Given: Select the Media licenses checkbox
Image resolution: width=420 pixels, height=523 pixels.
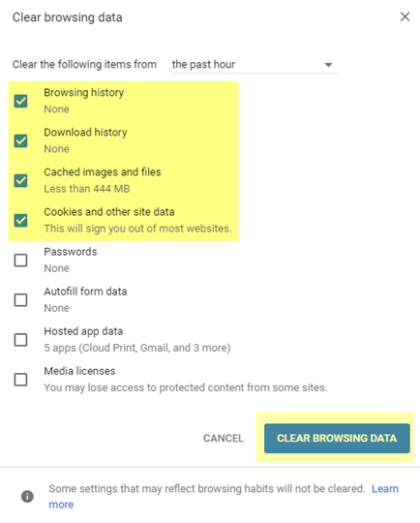Looking at the screenshot, I should point(20,380).
